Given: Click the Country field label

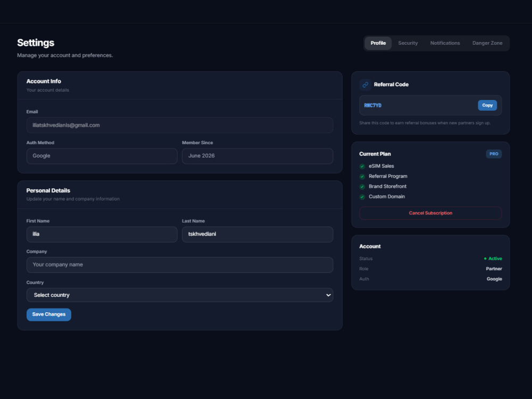Looking at the screenshot, I should click(x=35, y=282).
